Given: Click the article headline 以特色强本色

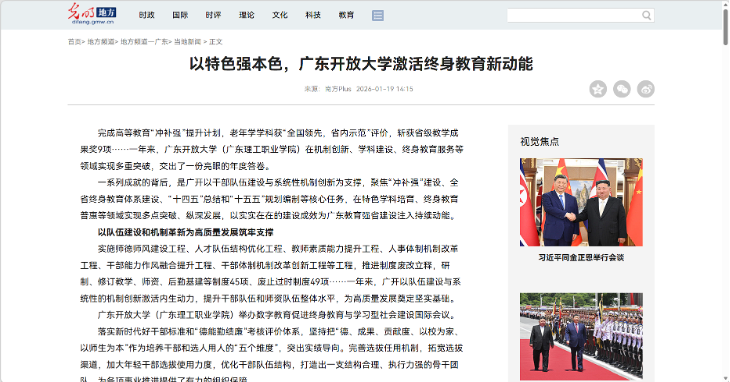Looking at the screenshot, I should pyautogui.click(x=361, y=64).
